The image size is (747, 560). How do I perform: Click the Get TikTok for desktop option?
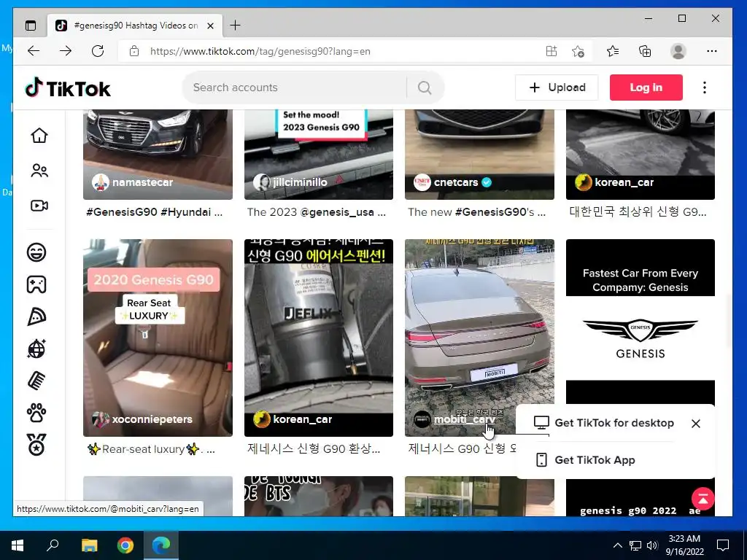pos(604,423)
